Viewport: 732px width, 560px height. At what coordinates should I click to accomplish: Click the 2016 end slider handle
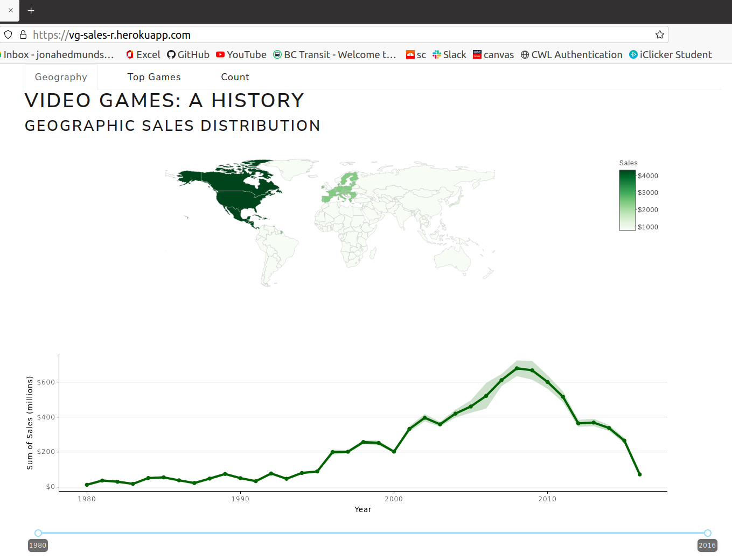[x=708, y=533]
